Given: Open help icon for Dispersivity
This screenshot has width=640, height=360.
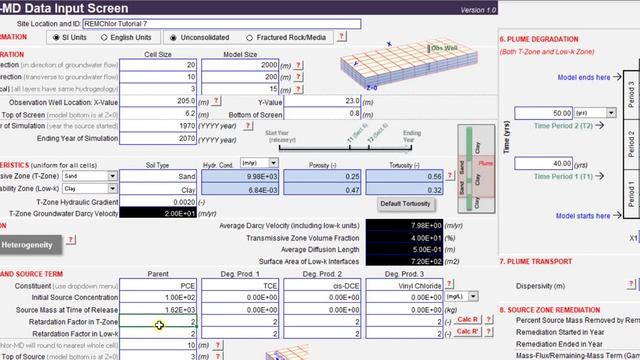Looking at the screenshot, I should 631,284.
